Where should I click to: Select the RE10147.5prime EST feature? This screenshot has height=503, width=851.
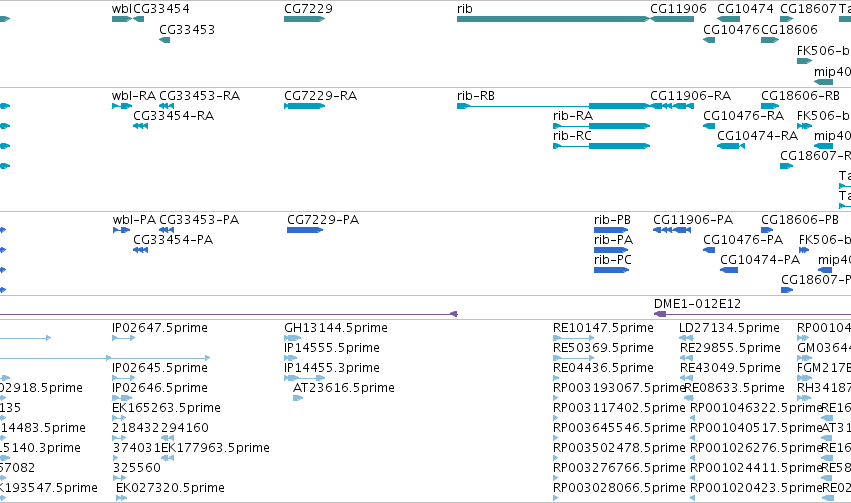point(574,338)
